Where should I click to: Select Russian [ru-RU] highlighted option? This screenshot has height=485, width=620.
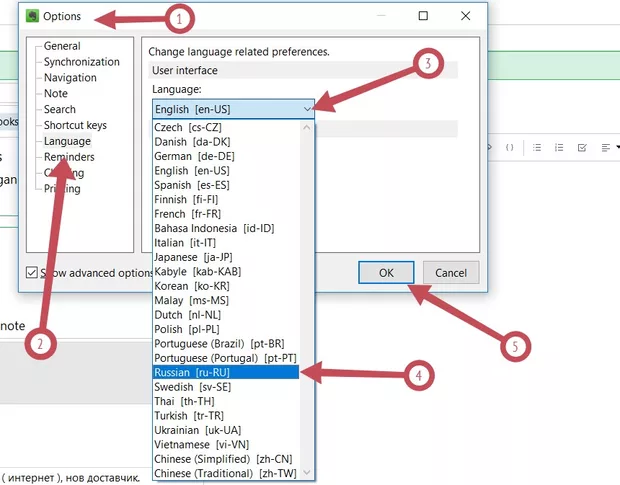tap(226, 372)
